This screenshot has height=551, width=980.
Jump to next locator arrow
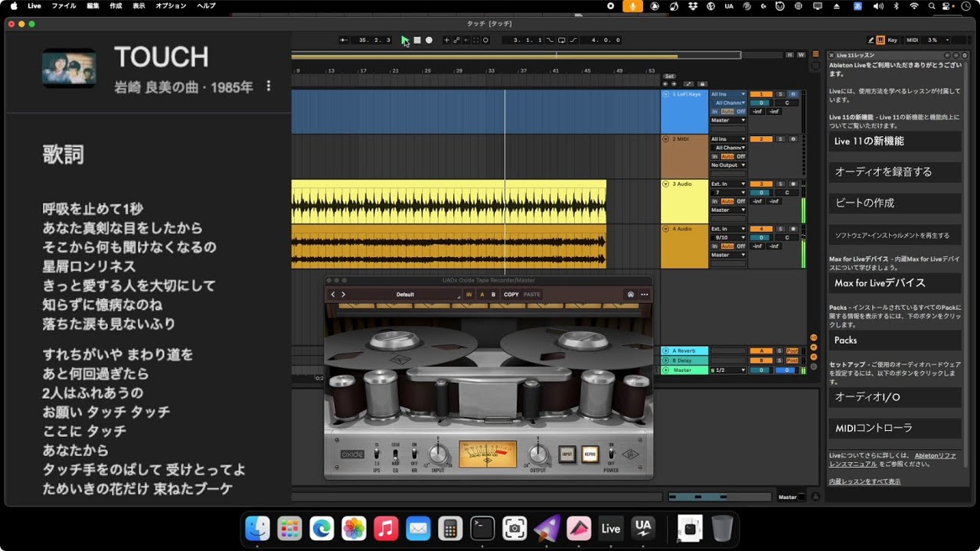pos(674,83)
